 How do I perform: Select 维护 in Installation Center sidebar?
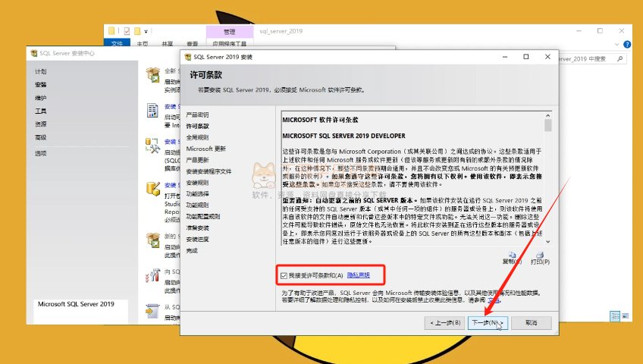(41, 98)
